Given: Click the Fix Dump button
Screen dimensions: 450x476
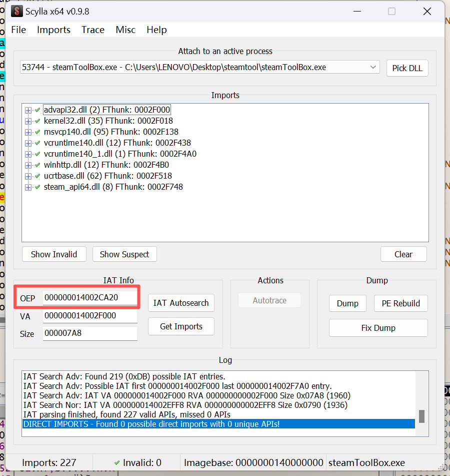Looking at the screenshot, I should 378,328.
